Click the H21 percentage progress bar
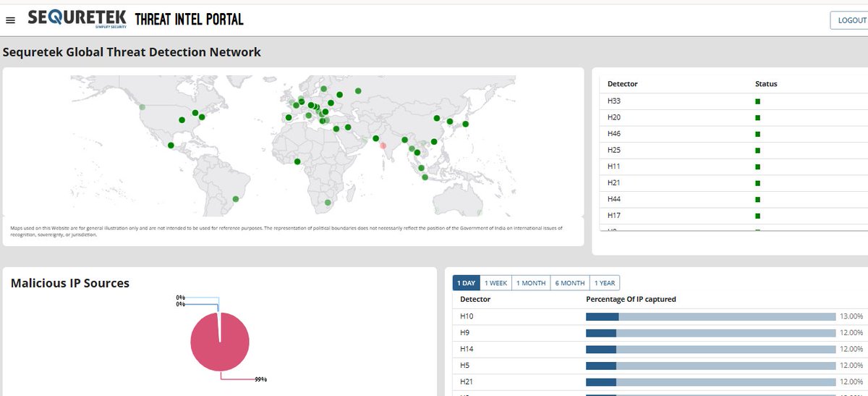 click(710, 382)
